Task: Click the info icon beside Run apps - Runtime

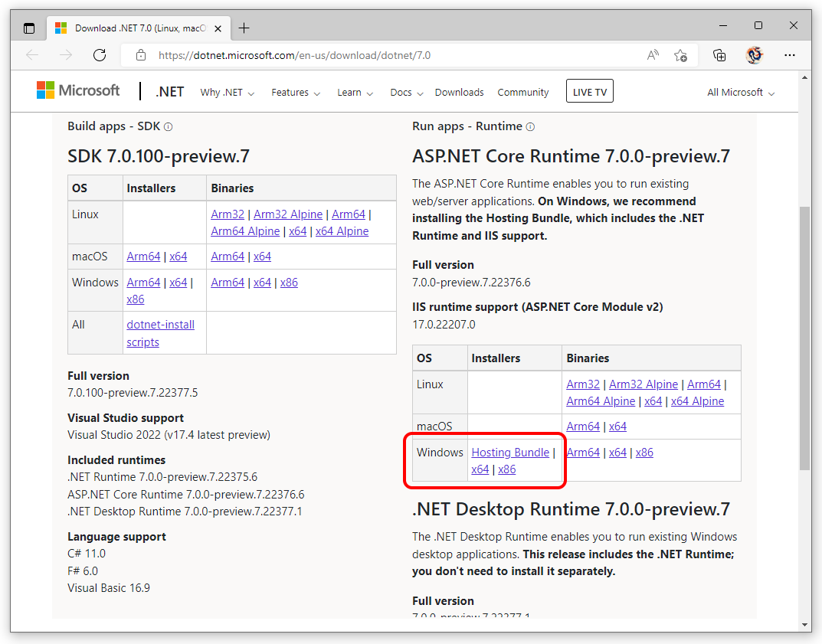Action: pos(530,126)
